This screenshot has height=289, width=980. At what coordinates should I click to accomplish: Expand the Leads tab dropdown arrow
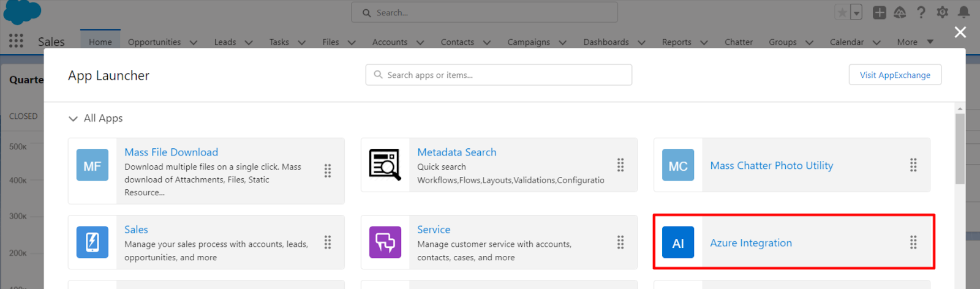(249, 42)
